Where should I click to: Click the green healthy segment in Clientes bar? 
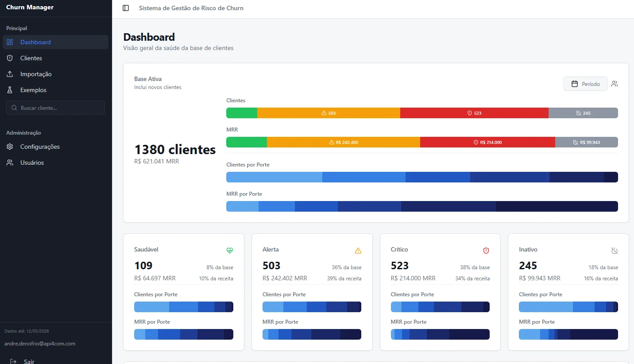(x=242, y=113)
